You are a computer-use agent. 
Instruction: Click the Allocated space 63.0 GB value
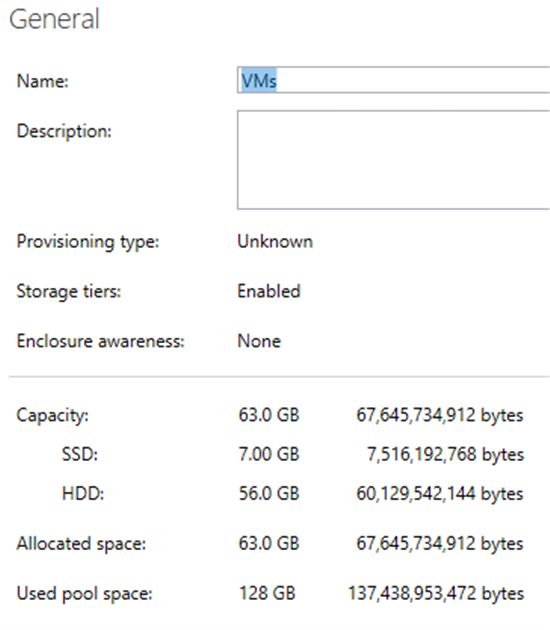tap(269, 544)
